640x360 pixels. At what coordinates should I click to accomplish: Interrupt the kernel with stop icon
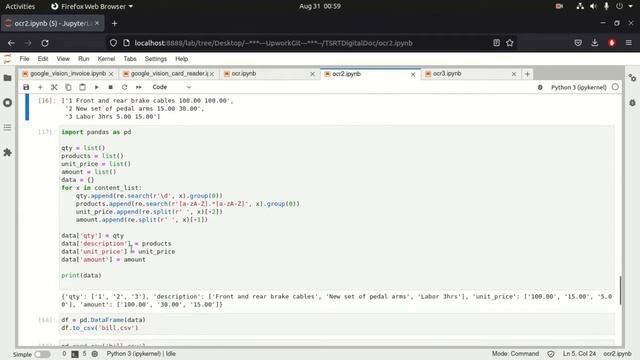[110, 87]
